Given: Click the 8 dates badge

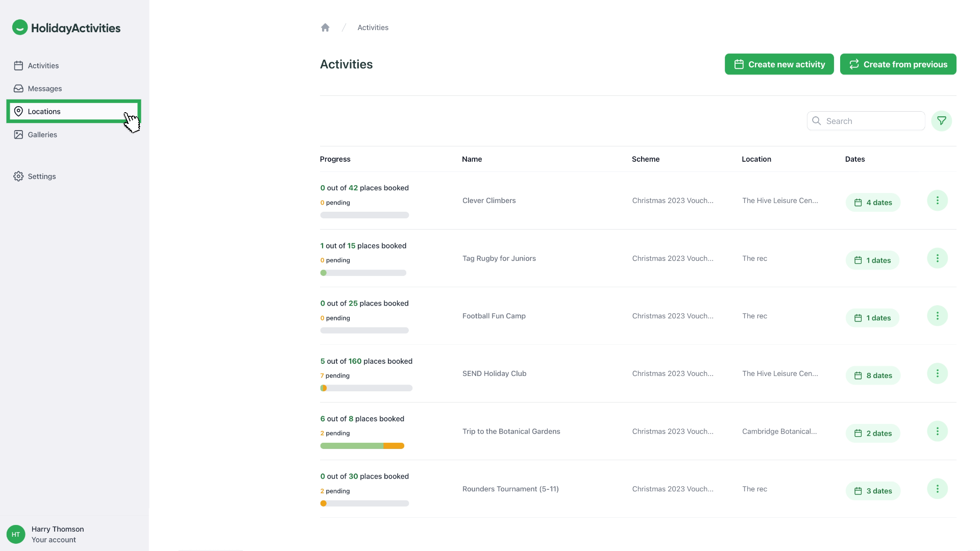Looking at the screenshot, I should click(873, 375).
